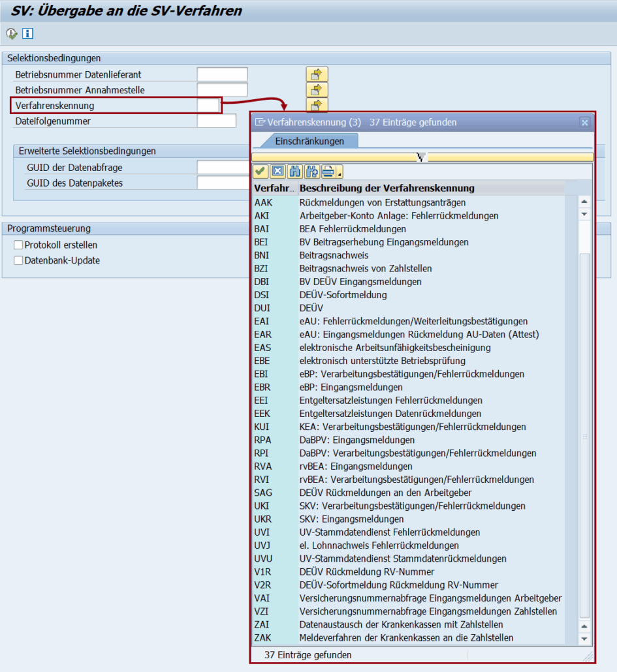Click the Print icon in popup

(327, 172)
